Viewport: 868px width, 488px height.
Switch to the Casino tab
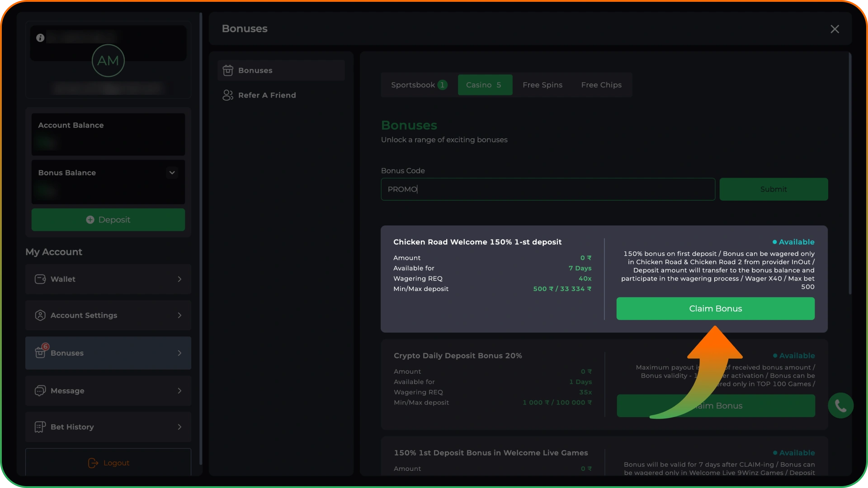point(485,85)
